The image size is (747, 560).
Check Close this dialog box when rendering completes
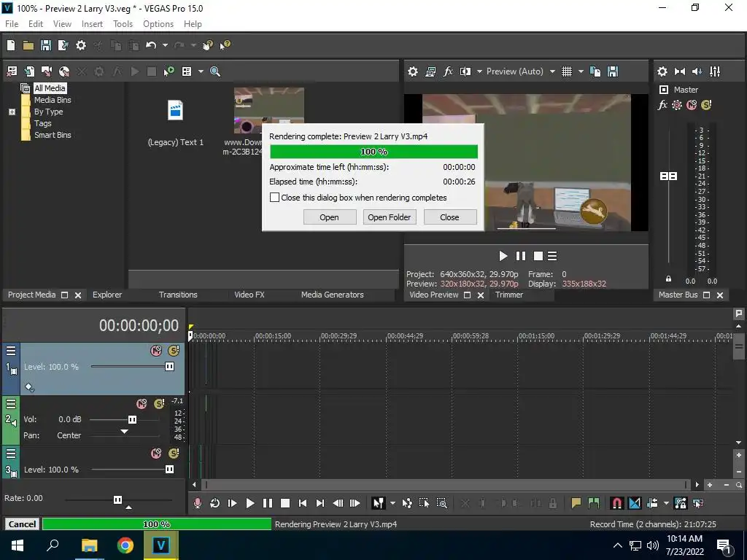[x=274, y=198]
